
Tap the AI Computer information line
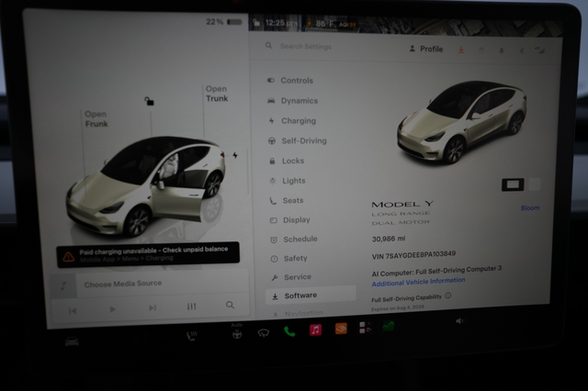[x=436, y=271]
